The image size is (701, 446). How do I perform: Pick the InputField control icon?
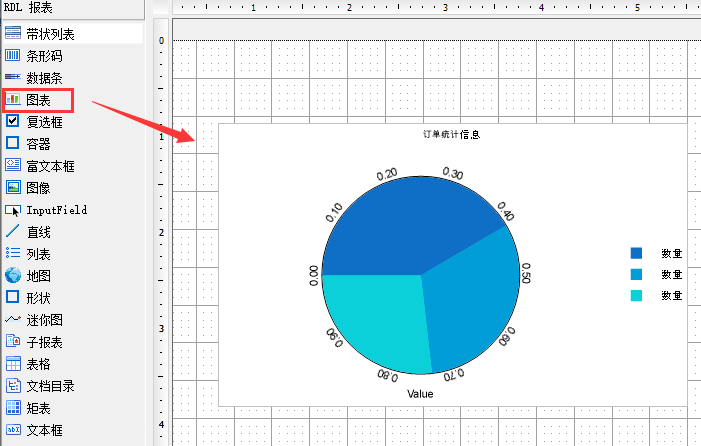coord(13,210)
